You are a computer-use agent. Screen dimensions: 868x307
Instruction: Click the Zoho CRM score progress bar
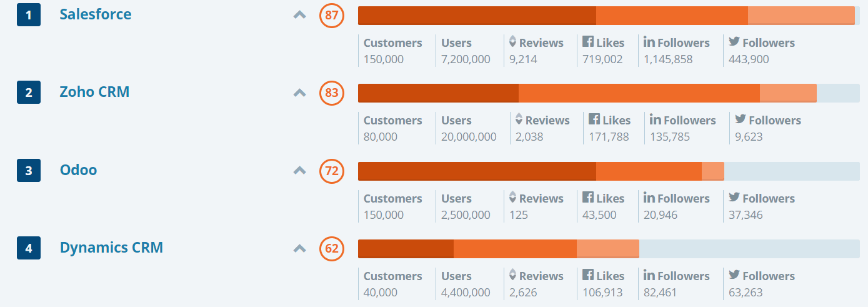(609, 93)
